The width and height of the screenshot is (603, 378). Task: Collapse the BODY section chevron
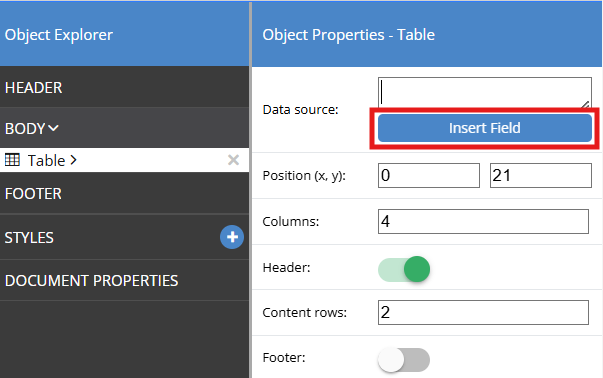pos(53,128)
